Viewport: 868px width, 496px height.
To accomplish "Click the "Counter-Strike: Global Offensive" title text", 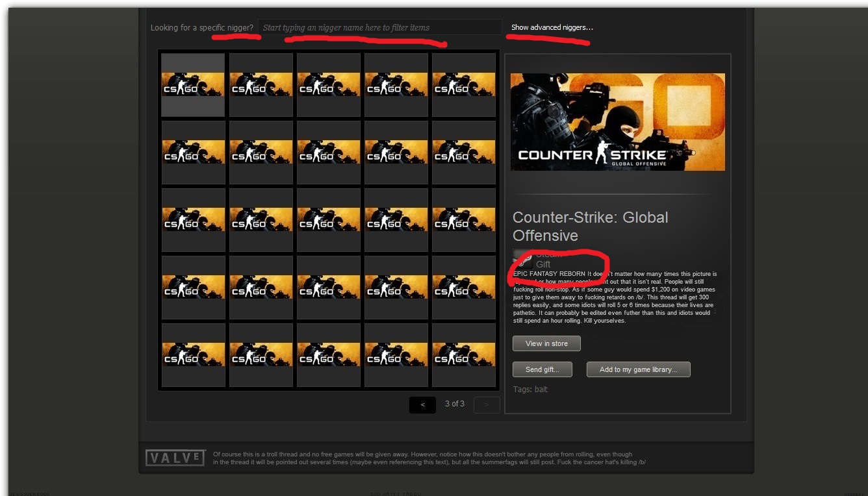I will 591,227.
